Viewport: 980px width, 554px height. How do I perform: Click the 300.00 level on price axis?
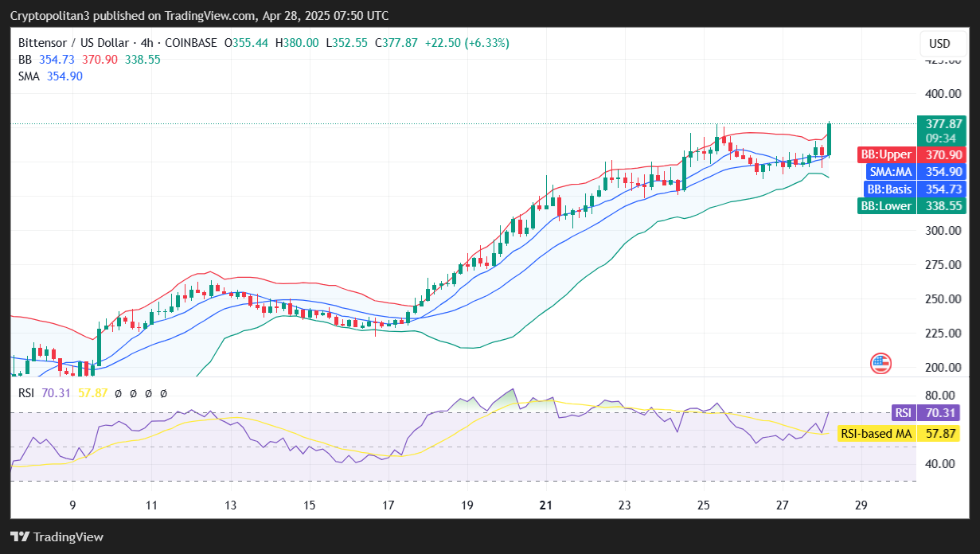click(x=940, y=231)
